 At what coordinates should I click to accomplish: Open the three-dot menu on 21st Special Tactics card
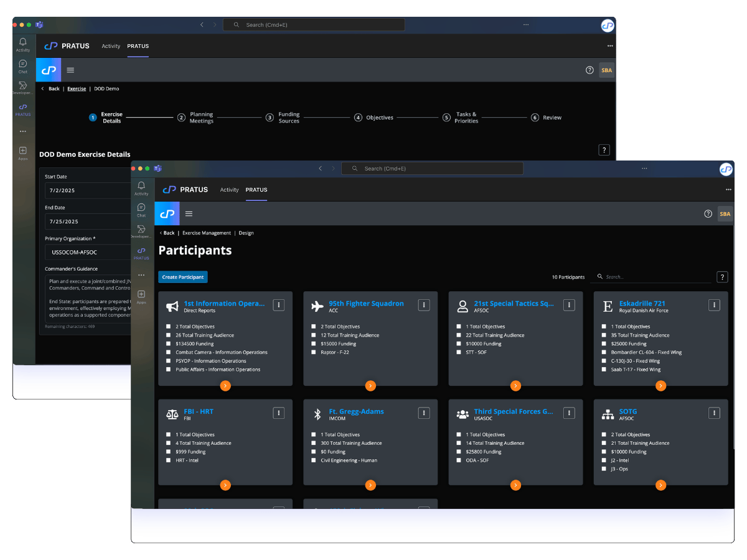click(568, 305)
